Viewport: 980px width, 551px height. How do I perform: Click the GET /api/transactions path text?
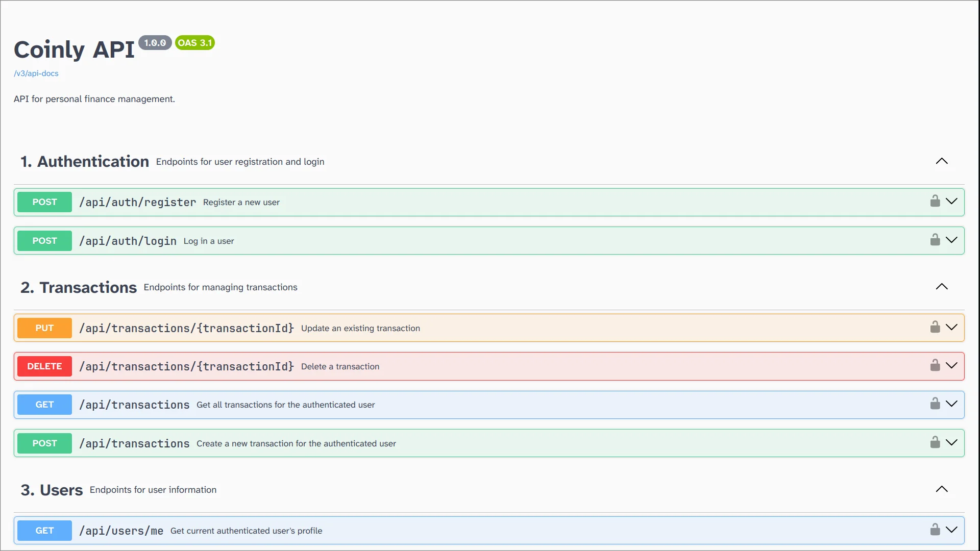point(134,405)
